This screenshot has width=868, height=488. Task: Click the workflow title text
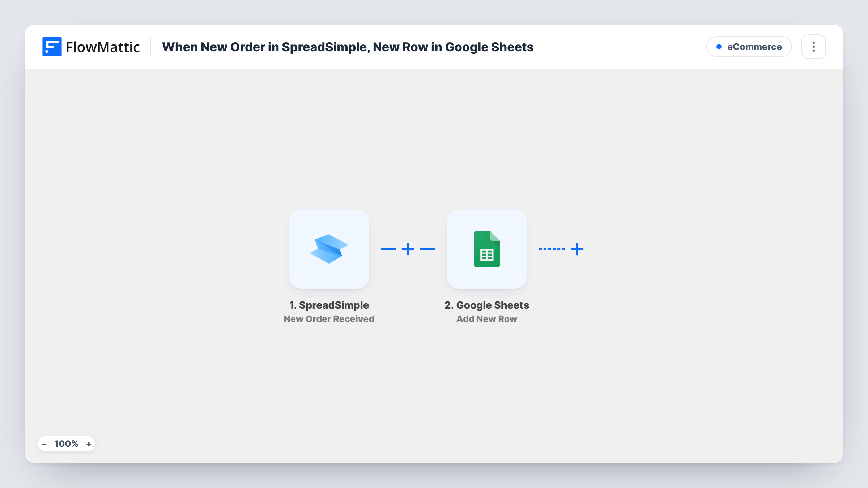coord(348,47)
